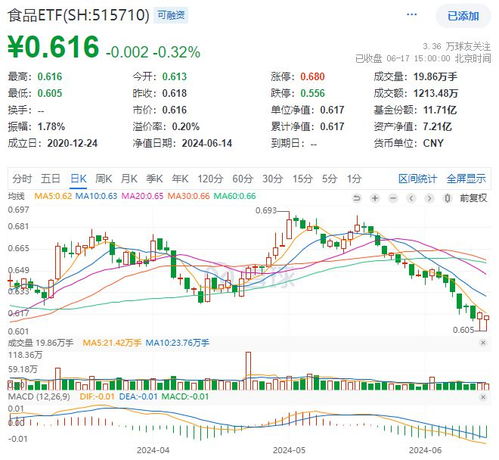Click the 0.693 high price marker
499x460 pixels.
pos(266,210)
